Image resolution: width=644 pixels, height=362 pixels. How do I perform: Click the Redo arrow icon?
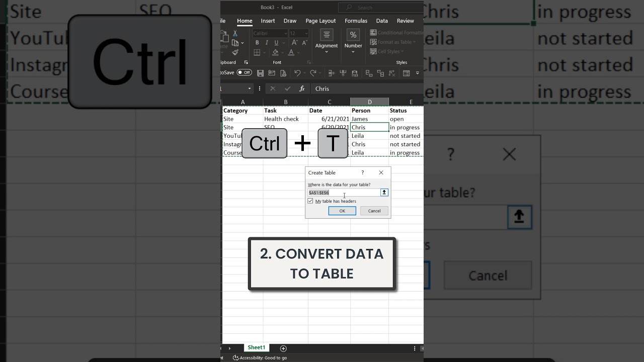pyautogui.click(x=313, y=73)
